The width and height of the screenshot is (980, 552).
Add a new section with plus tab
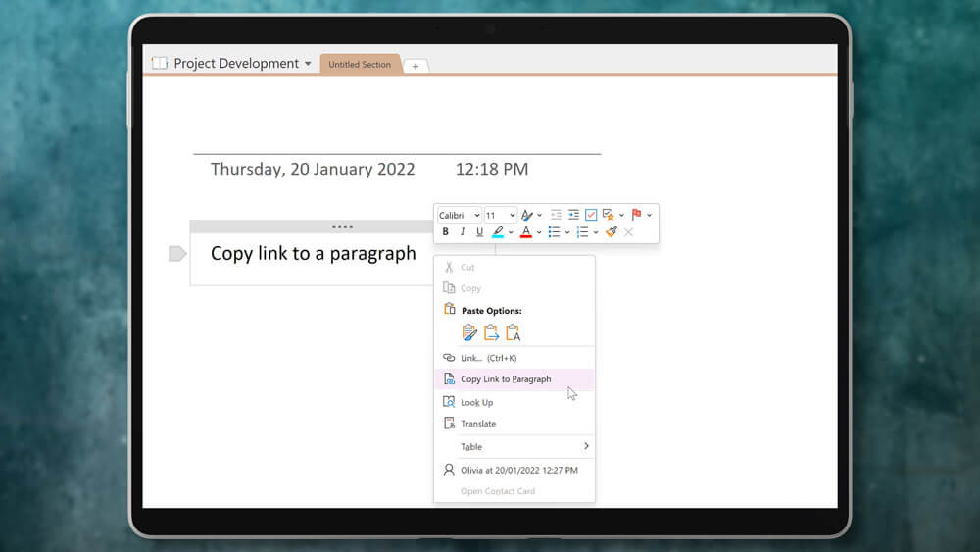[x=416, y=66]
